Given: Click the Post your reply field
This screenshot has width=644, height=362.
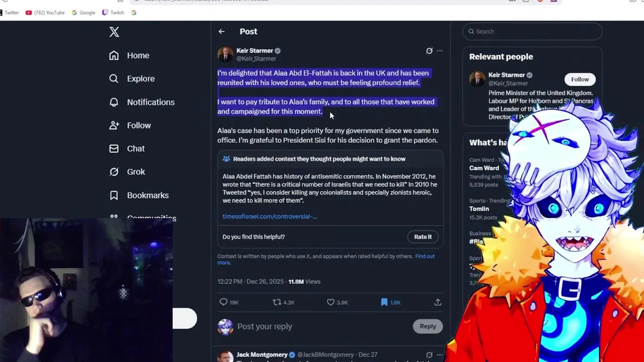Looking at the screenshot, I should point(265,326).
